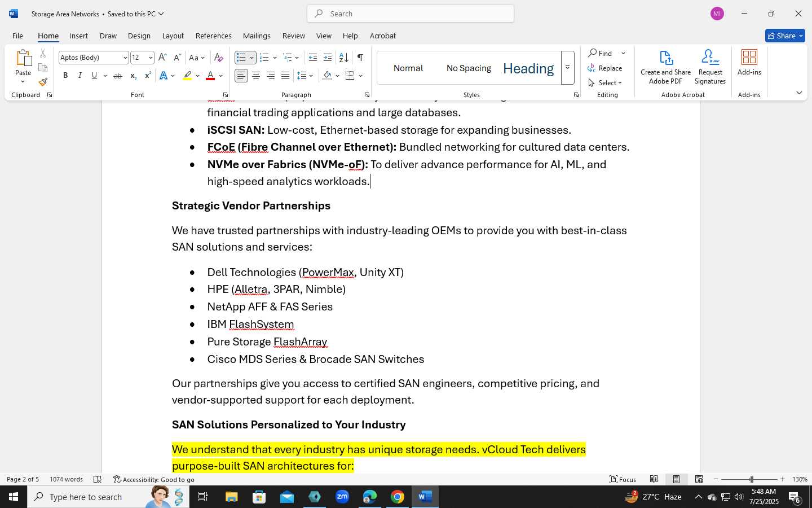Image resolution: width=812 pixels, height=508 pixels.
Task: Switch to Review tab
Action: [x=293, y=36]
